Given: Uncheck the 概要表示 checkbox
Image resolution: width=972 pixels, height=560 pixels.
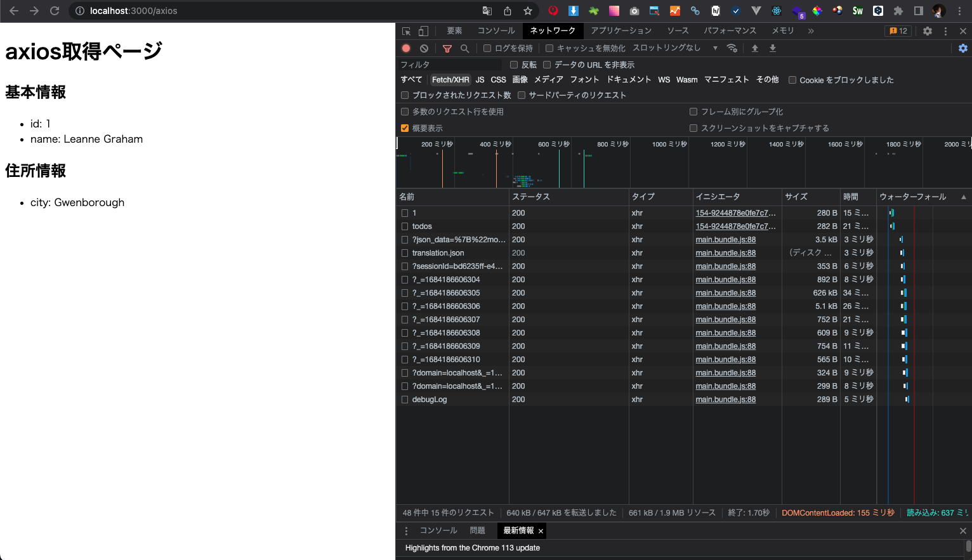Looking at the screenshot, I should pyautogui.click(x=405, y=127).
